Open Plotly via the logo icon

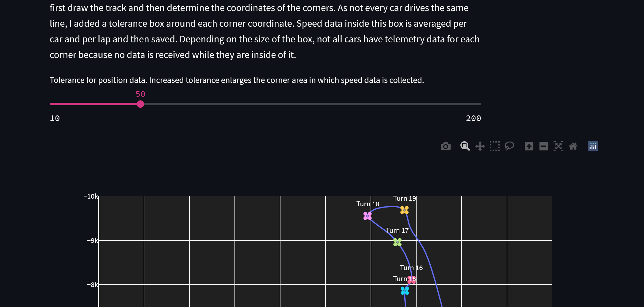point(593,146)
